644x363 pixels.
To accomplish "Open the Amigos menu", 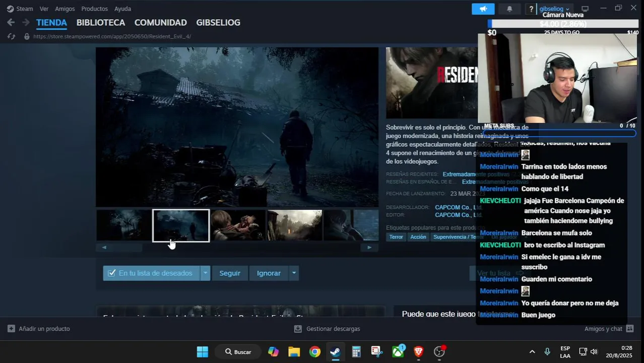I will (x=65, y=9).
